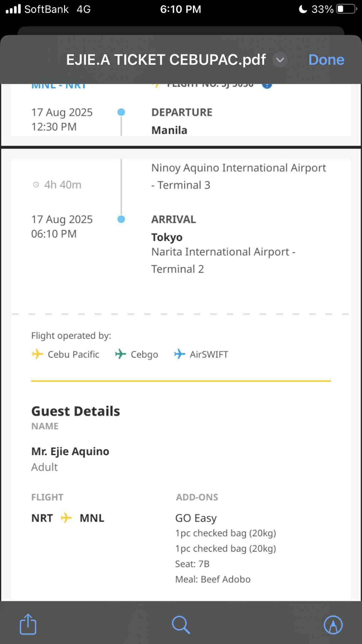Tap the clock icon beside 4h 40m
This screenshot has height=644, width=362.
(x=36, y=185)
